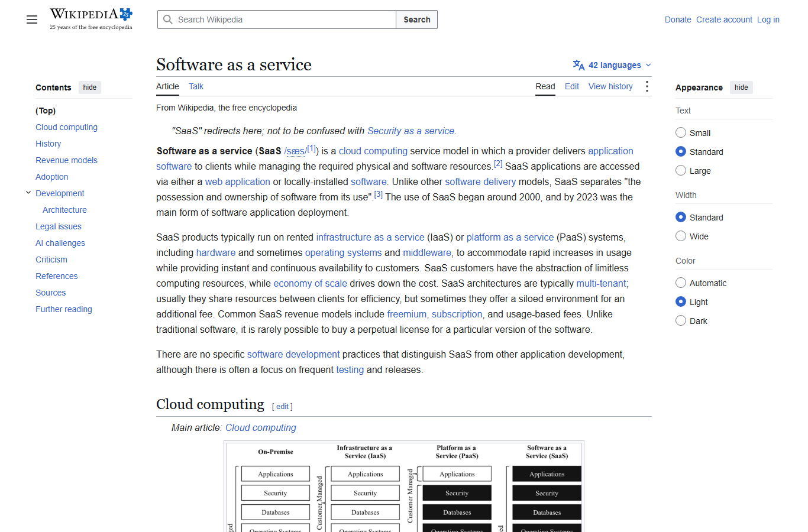Select Small text size

pos(681,132)
